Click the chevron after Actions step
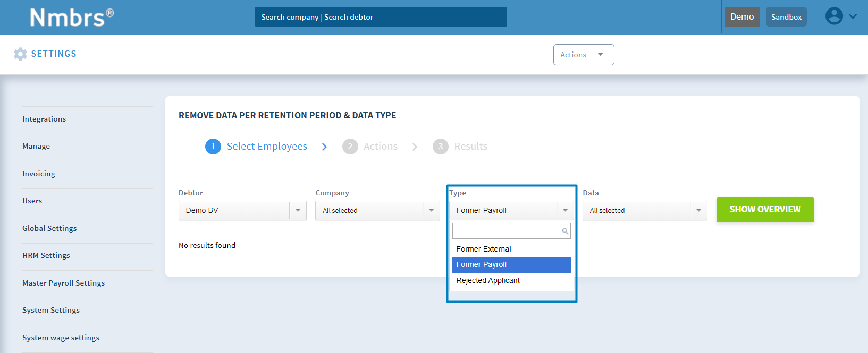The image size is (868, 353). pyautogui.click(x=415, y=147)
